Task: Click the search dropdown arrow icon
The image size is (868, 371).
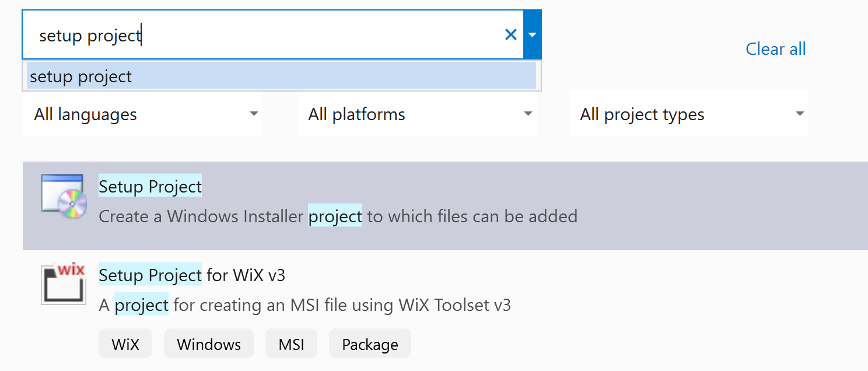Action: (533, 34)
